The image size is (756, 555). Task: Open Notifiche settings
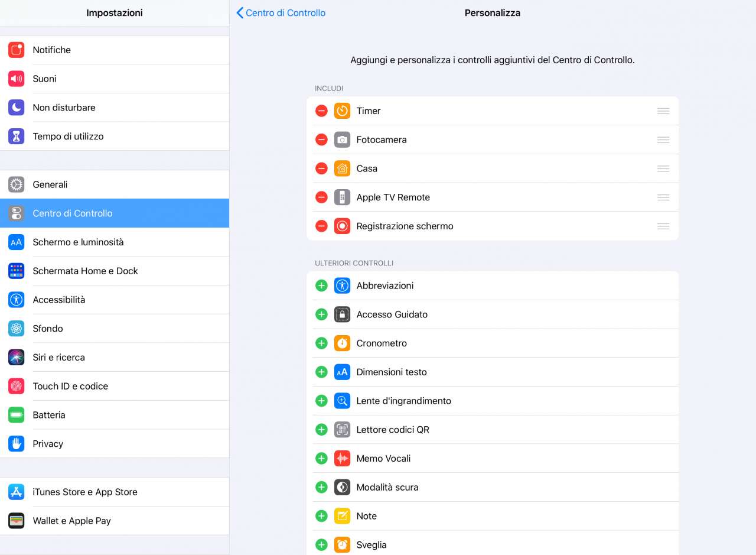click(x=115, y=50)
